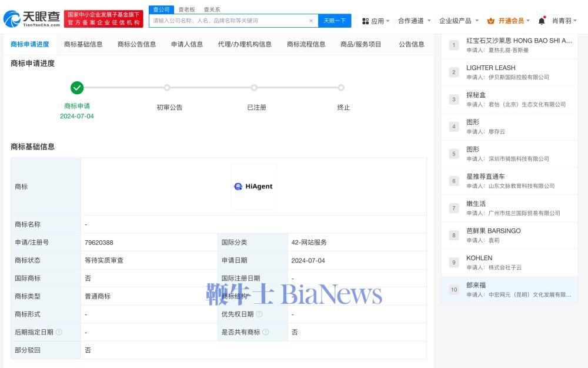Click the Tianyancha logo
The height and width of the screenshot is (368, 588).
(32, 18)
